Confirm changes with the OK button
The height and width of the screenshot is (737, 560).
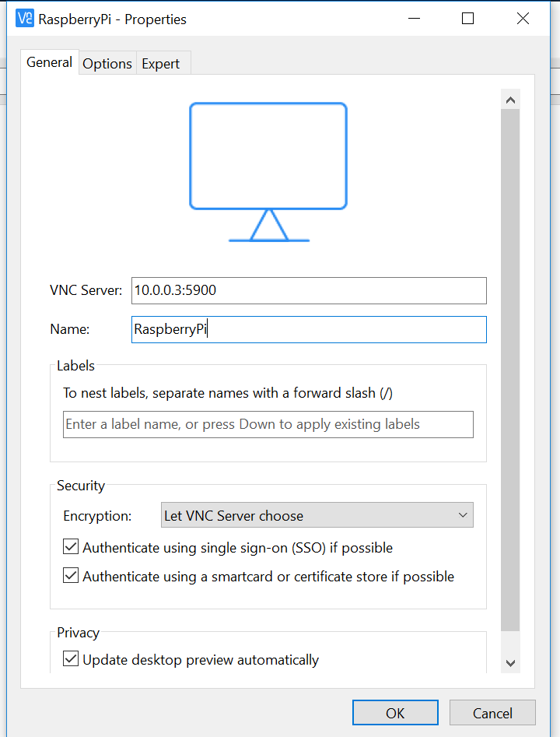click(x=395, y=713)
